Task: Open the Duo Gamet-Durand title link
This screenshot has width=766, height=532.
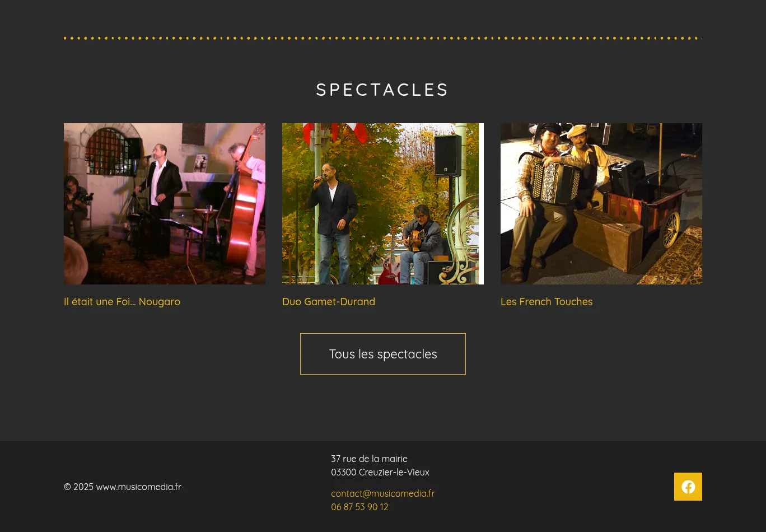Action: (x=329, y=302)
